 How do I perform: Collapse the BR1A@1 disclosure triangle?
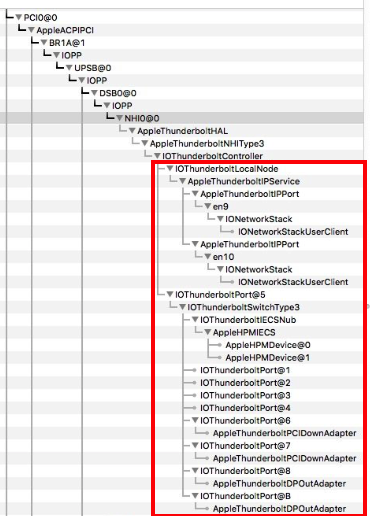[44, 43]
